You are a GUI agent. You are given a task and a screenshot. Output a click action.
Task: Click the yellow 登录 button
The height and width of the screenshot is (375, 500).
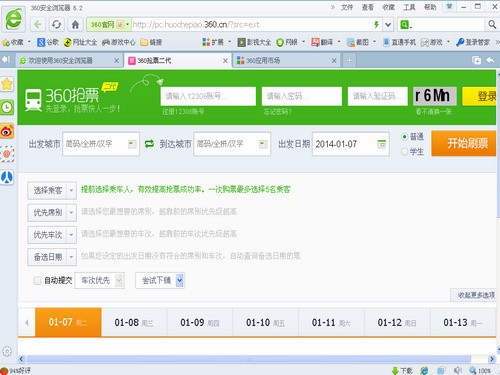[479, 96]
